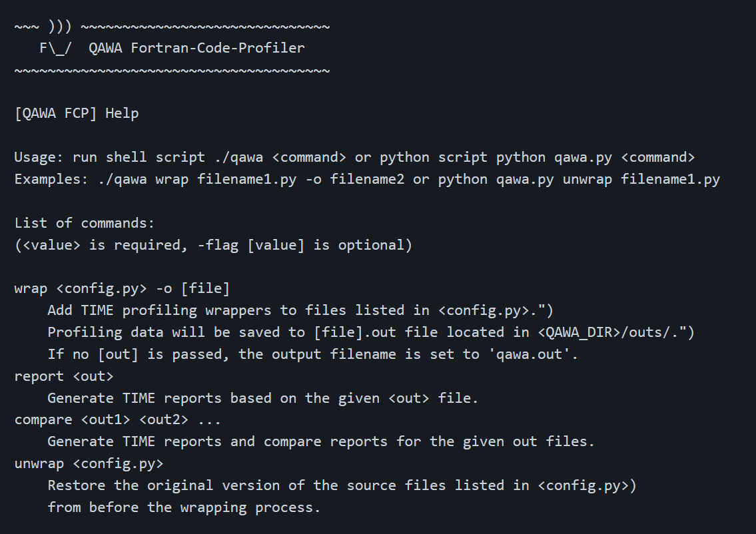
Task: Click the QAWA Fortran-Code-Profiler title text
Action: point(196,48)
